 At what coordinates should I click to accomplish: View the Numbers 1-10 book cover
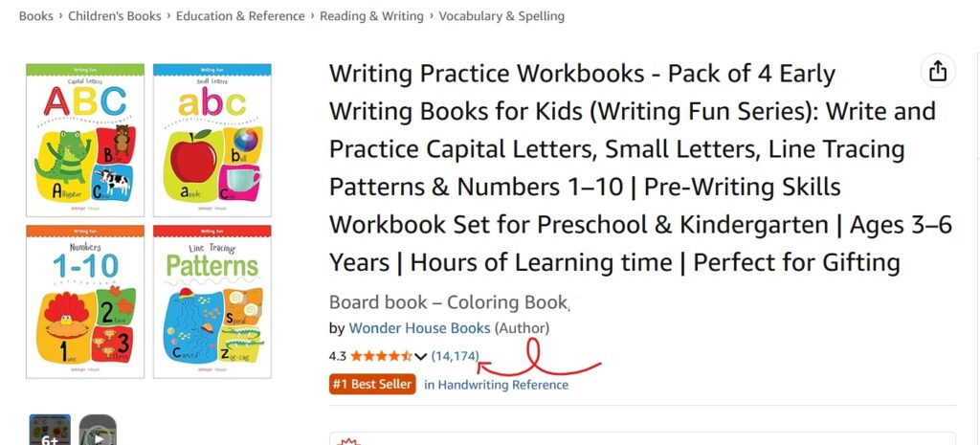(85, 301)
